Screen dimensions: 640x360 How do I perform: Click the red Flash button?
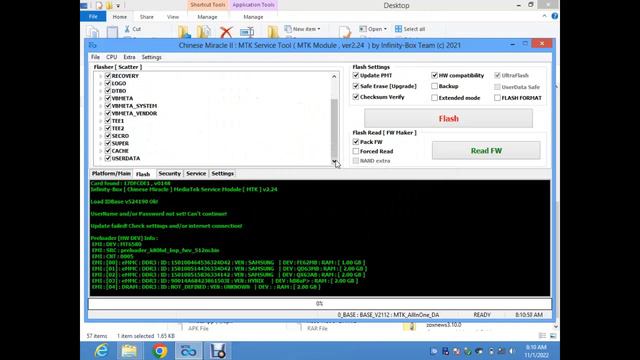(448, 118)
